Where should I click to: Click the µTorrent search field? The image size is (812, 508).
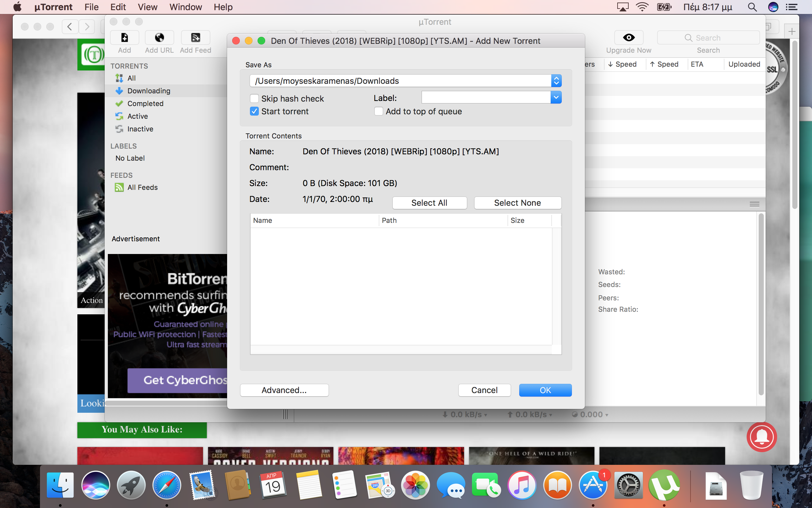point(708,38)
